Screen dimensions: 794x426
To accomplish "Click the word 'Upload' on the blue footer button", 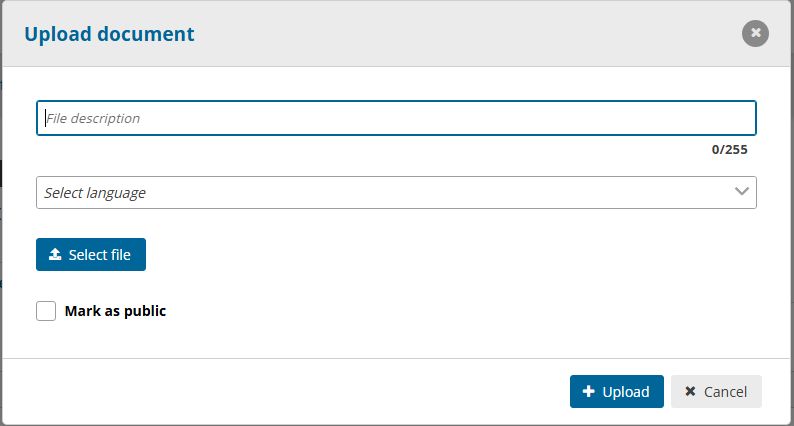I will click(x=626, y=392).
